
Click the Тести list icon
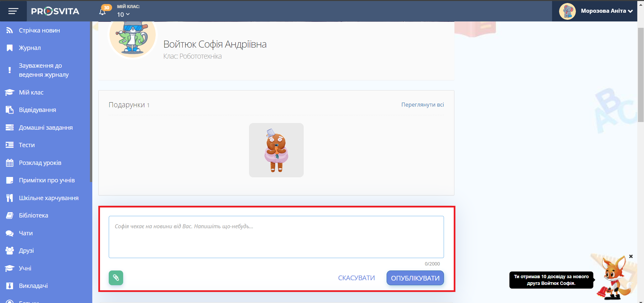tap(10, 145)
